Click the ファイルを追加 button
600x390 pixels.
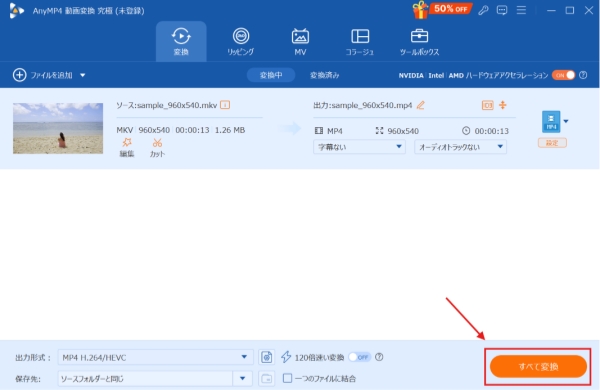coord(42,75)
